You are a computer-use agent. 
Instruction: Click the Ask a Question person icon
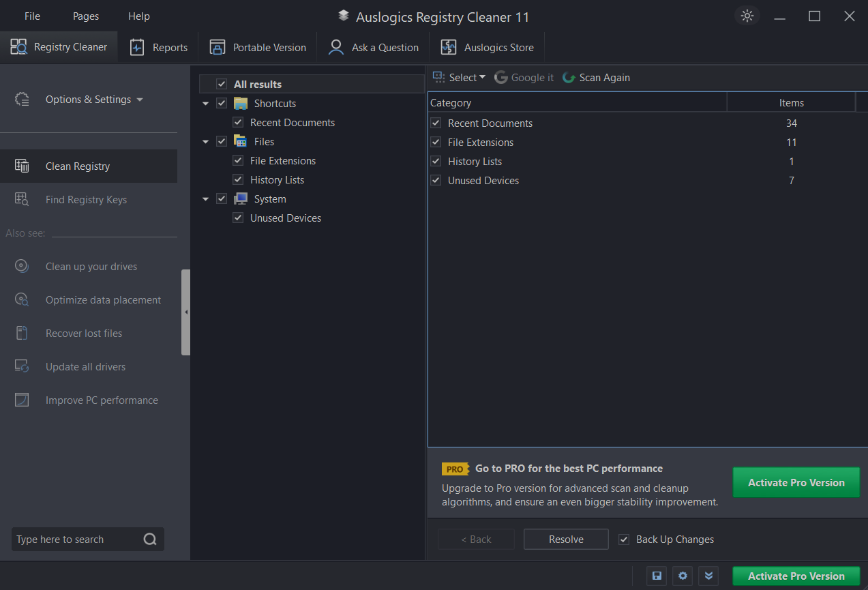(336, 47)
